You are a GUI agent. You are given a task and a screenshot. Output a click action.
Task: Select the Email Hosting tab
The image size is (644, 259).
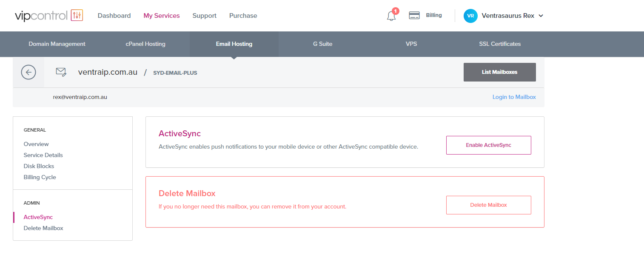234,44
